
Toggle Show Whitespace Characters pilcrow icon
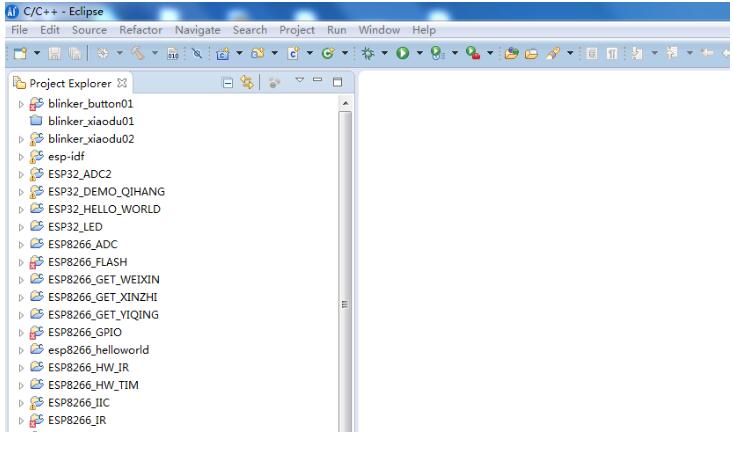[x=612, y=53]
